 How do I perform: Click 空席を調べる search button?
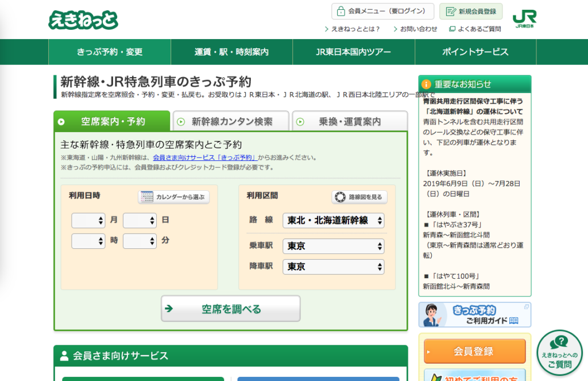pyautogui.click(x=231, y=309)
